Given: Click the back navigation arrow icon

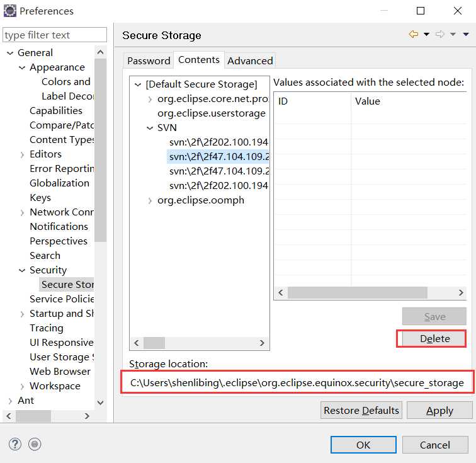Looking at the screenshot, I should (414, 34).
